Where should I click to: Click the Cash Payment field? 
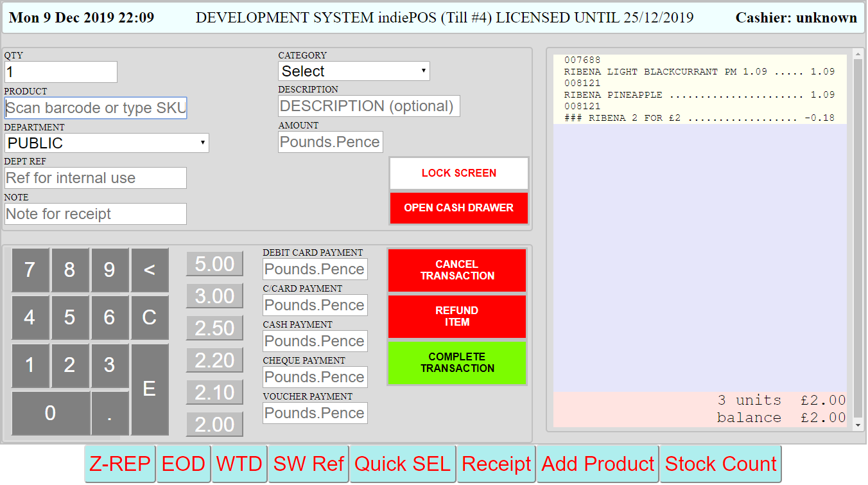click(315, 341)
